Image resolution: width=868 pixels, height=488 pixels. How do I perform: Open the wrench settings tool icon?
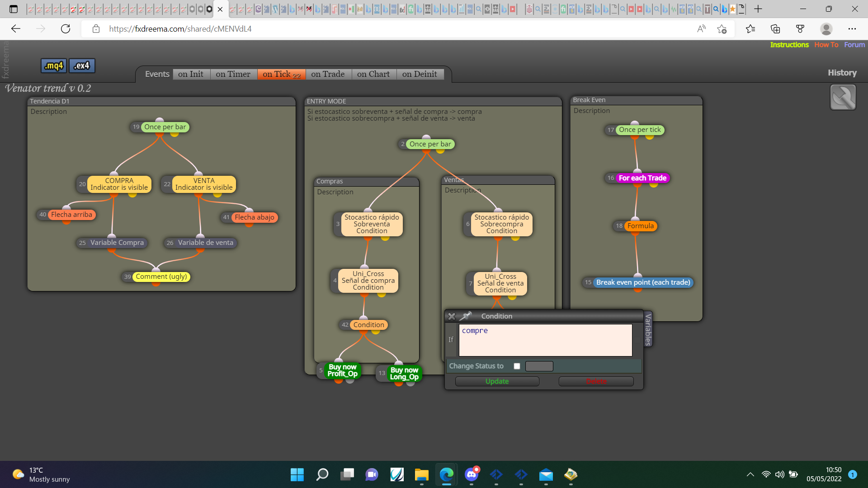point(843,97)
